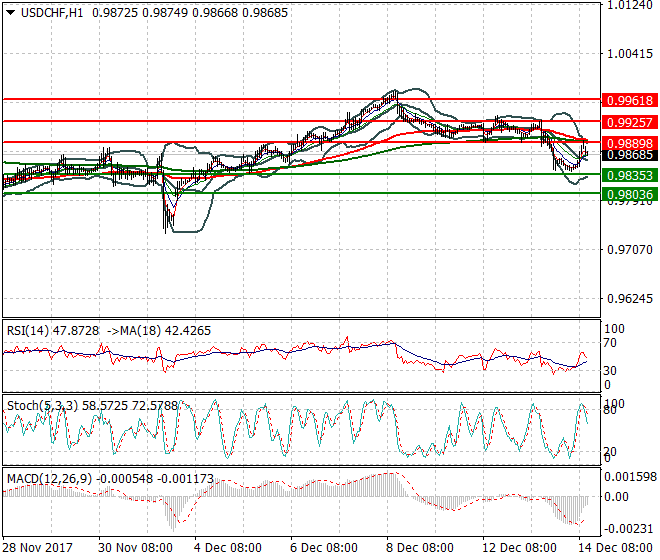This screenshot has width=660, height=560.
Task: Select the 12 Dec 08:00 time label
Action: [x=519, y=548]
